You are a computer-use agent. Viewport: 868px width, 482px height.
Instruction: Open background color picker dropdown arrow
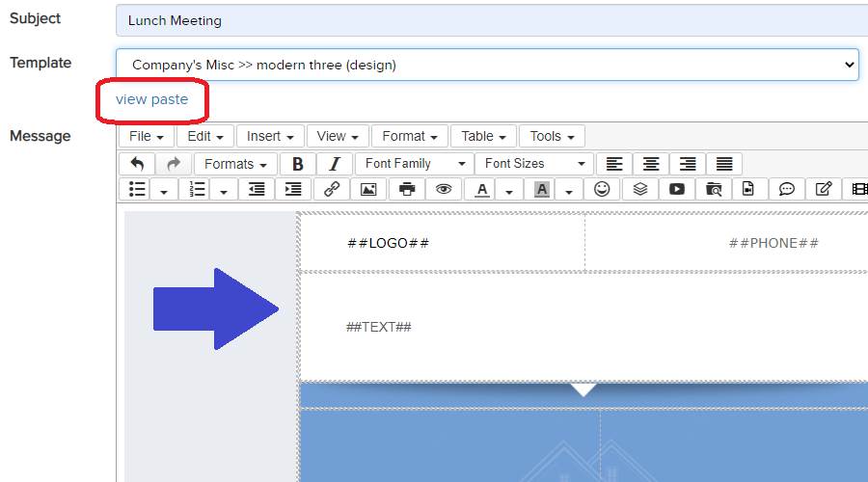coord(569,192)
